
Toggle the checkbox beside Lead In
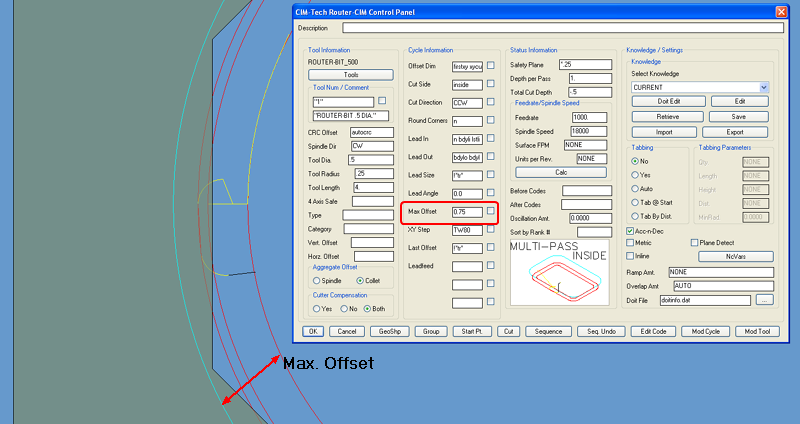tap(490, 138)
